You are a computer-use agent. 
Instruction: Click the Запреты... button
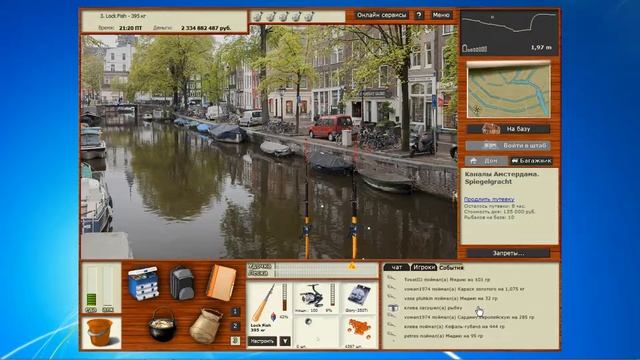point(509,253)
